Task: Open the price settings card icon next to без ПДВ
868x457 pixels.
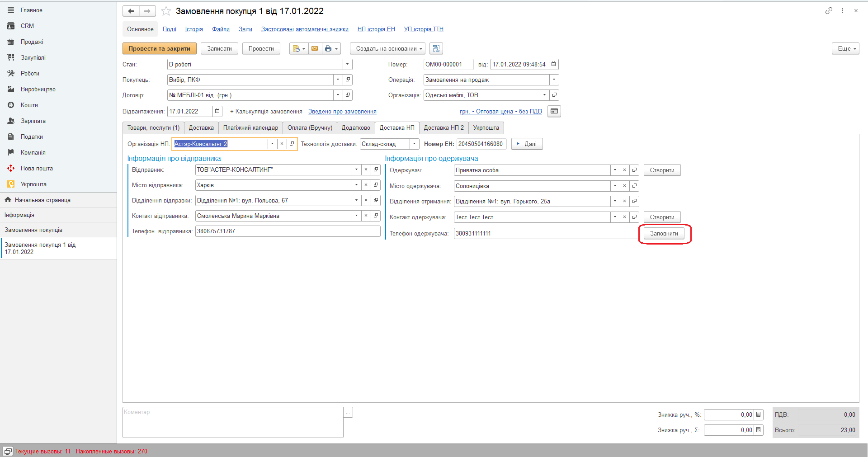Action: (x=554, y=111)
